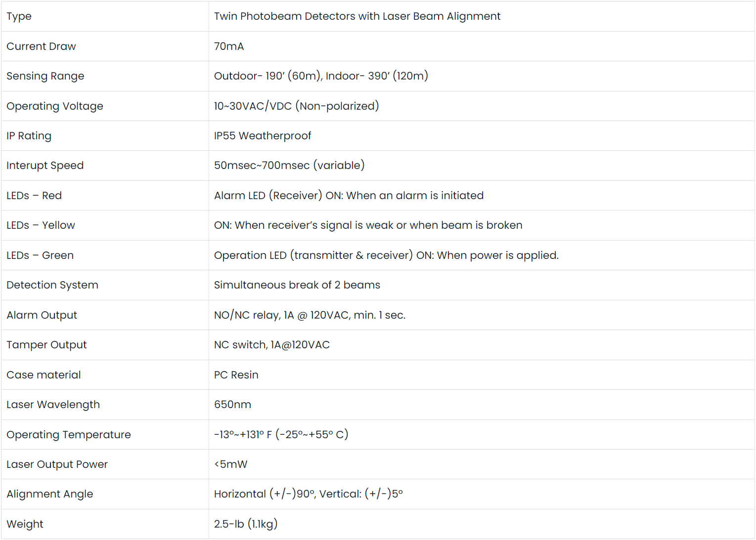The width and height of the screenshot is (756, 540).
Task: Click the "Alarm Output" label
Action: tap(42, 315)
